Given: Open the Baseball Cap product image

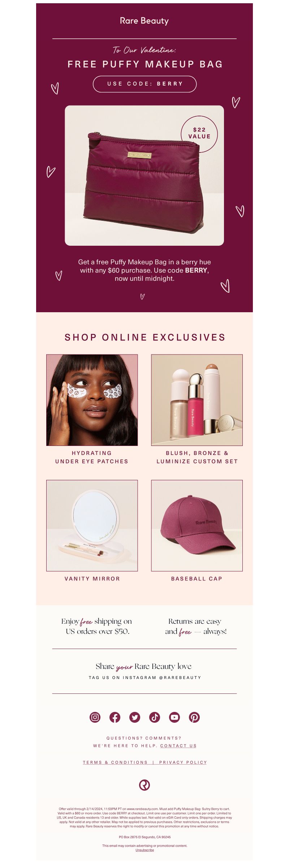Looking at the screenshot, I should click(x=197, y=525).
